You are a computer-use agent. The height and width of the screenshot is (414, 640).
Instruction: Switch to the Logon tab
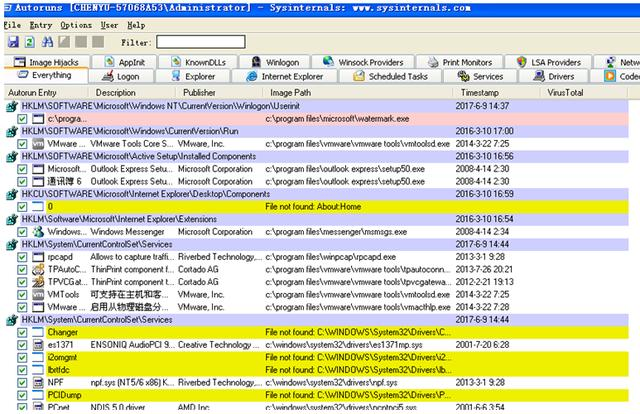click(x=121, y=76)
